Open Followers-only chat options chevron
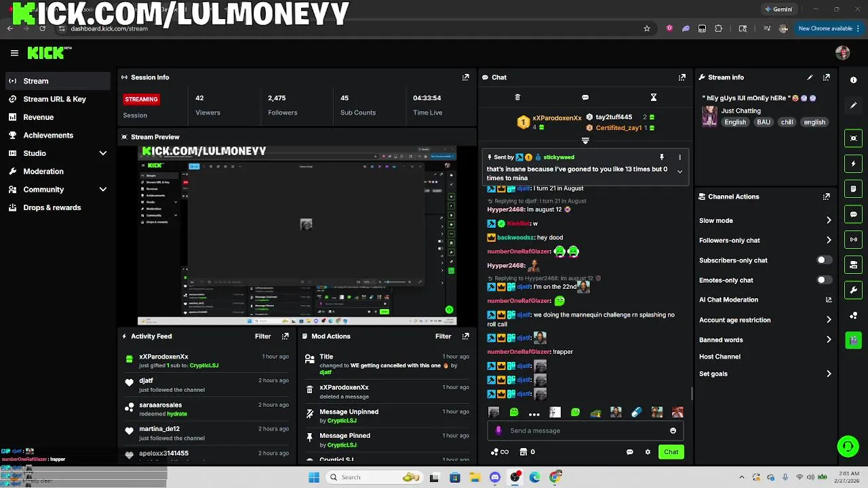Screen dimensions: 868x488 click(829, 240)
